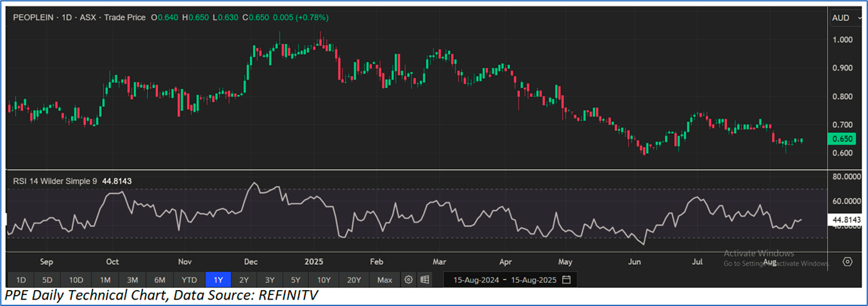Image resolution: width=868 pixels, height=306 pixels.
Task: Click the target icon at axis corner
Action: (847, 262)
